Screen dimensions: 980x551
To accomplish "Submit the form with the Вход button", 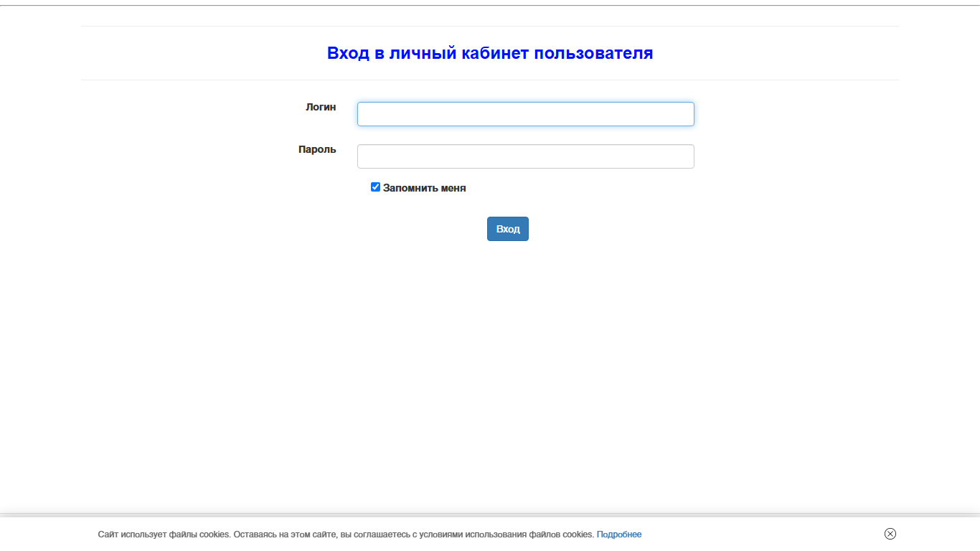I will click(508, 229).
